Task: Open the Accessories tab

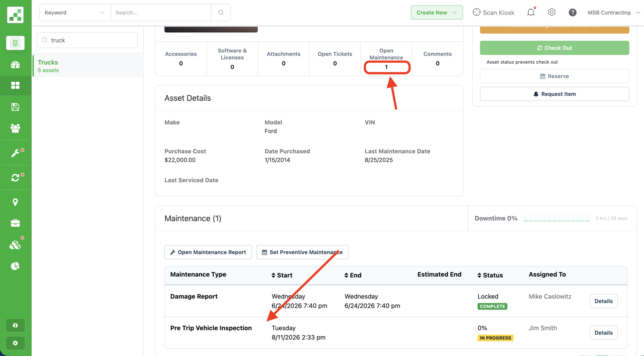Action: [181, 59]
